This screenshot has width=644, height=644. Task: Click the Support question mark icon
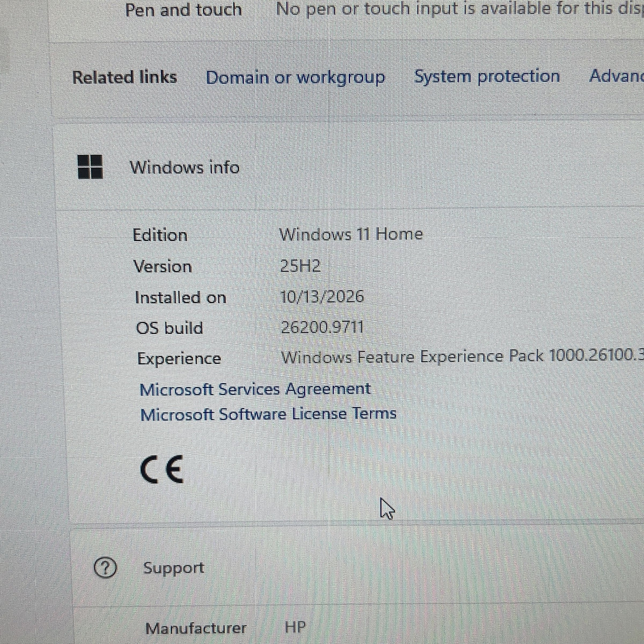pos(105,567)
